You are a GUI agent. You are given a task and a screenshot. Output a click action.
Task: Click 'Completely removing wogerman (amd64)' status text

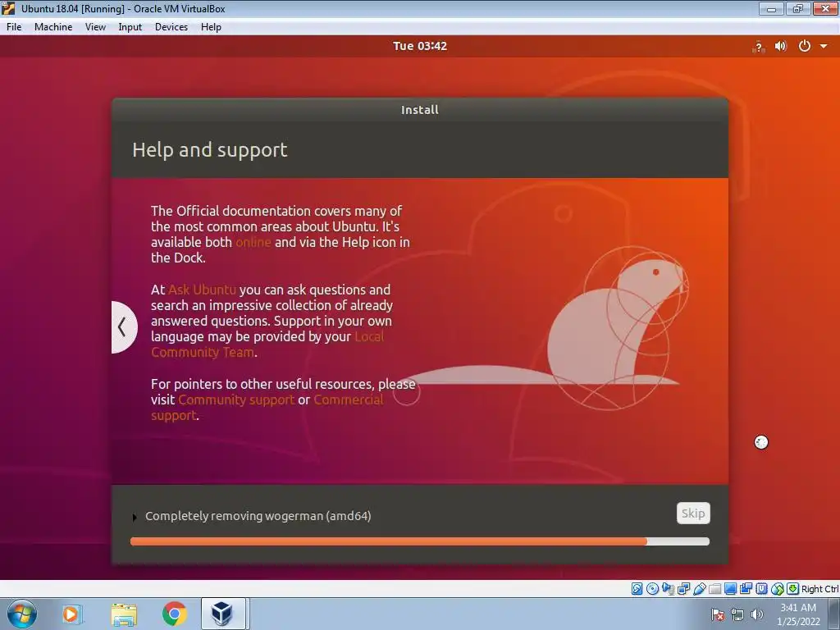click(x=258, y=516)
